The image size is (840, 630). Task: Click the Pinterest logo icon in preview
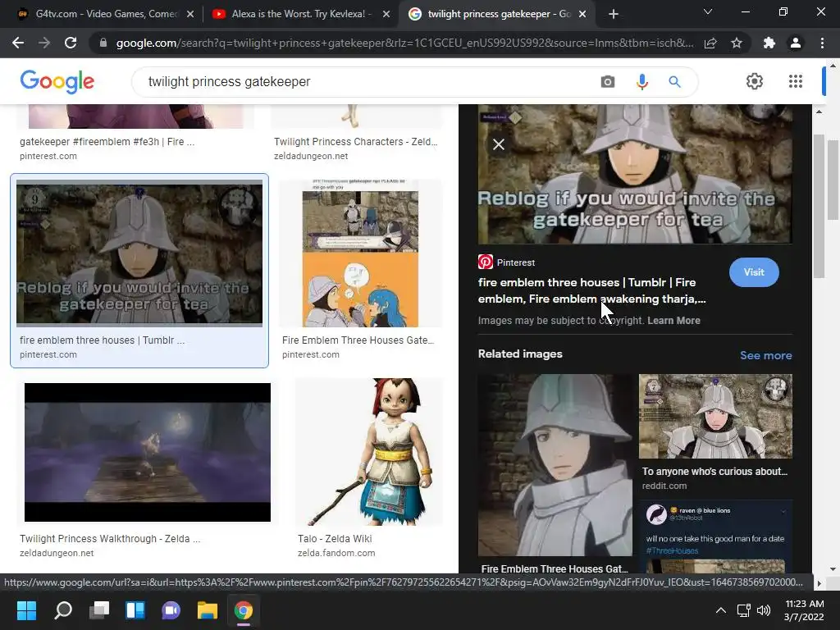(486, 262)
